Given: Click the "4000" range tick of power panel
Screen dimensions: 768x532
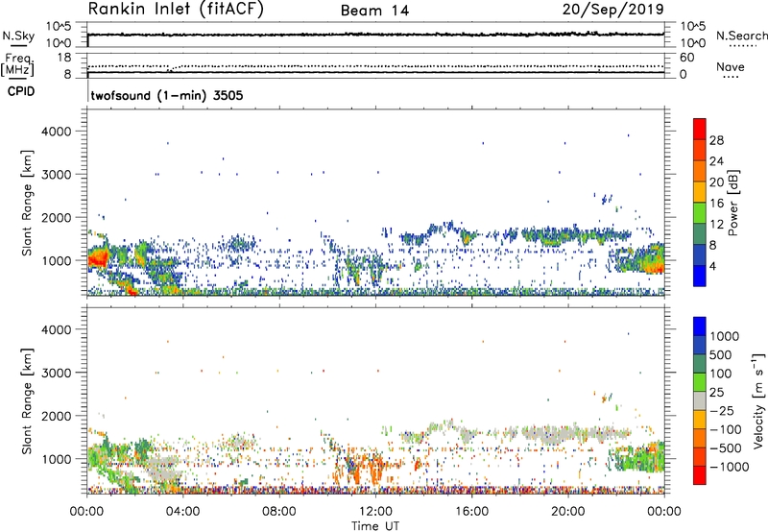Looking at the screenshot, I should [x=56, y=132].
